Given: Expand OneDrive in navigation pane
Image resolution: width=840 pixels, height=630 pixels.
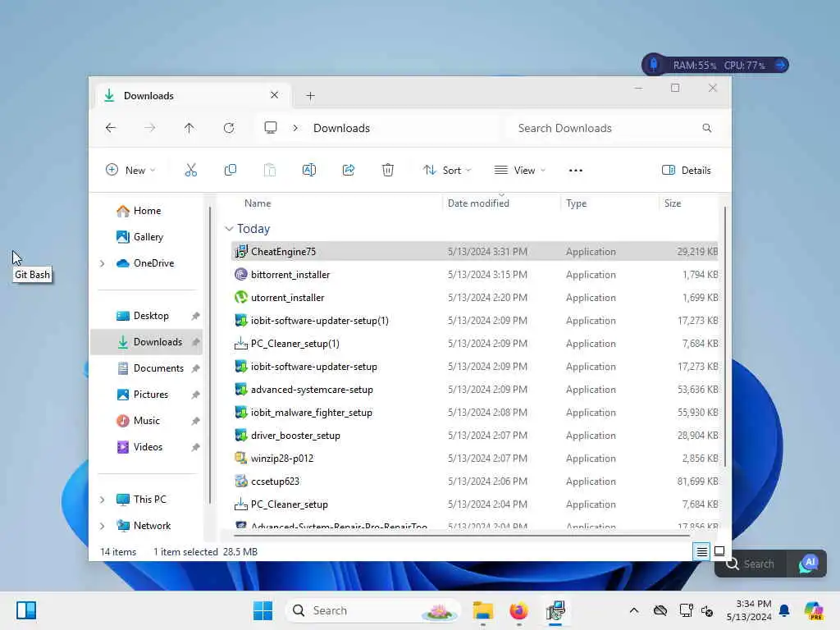Looking at the screenshot, I should [x=103, y=263].
